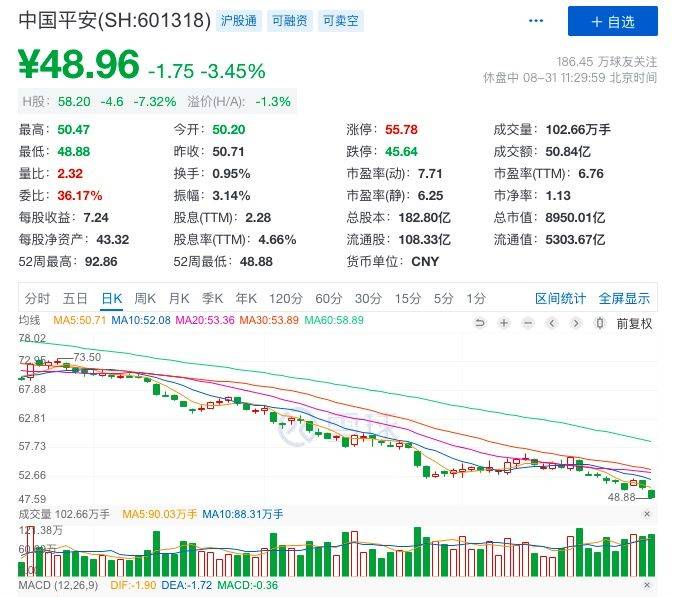Zoom out the K-line chart with minus icon
Screen dimensions: 673x597
(528, 322)
